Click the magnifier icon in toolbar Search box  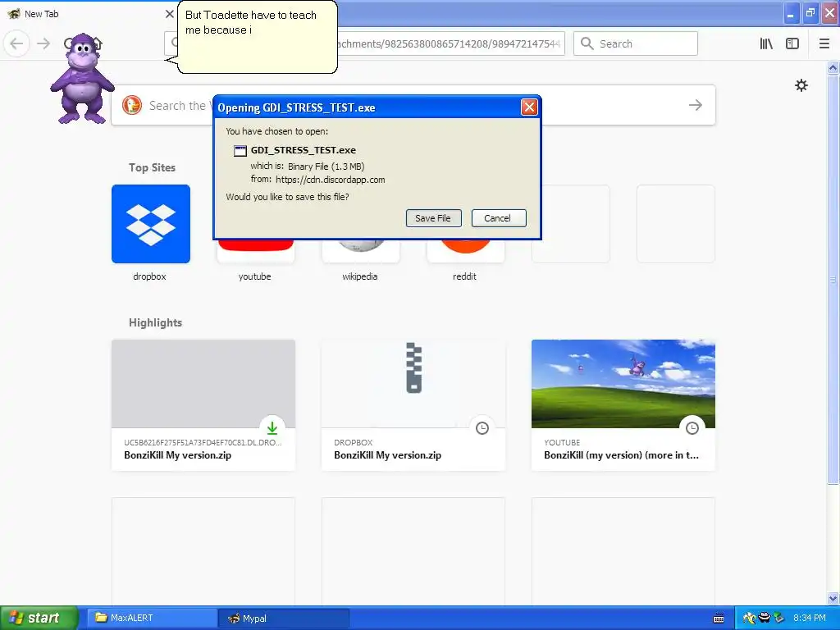click(x=587, y=43)
